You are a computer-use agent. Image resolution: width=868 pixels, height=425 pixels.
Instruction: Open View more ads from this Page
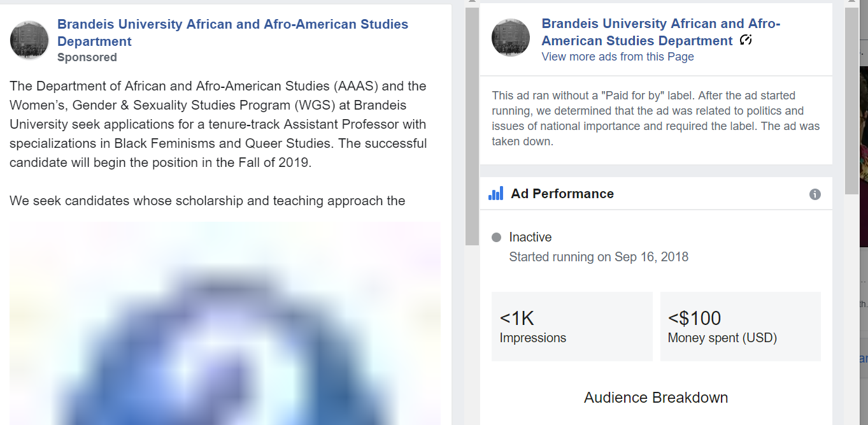point(617,57)
